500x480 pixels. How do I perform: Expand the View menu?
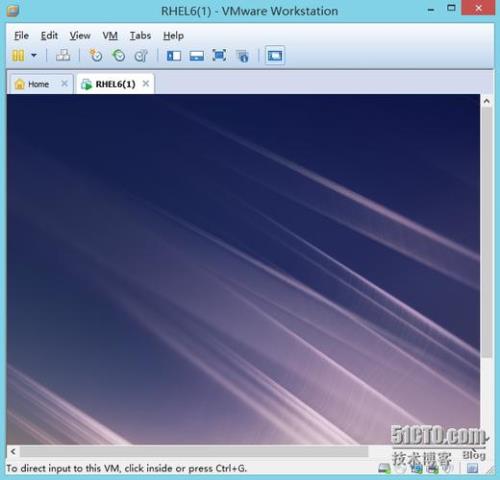(x=80, y=35)
